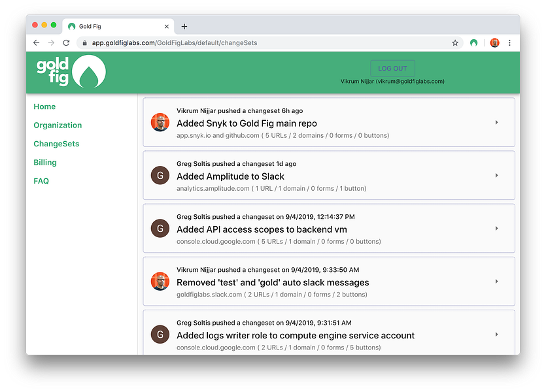Expand the Added Amplitude to Slack arrow
This screenshot has width=546, height=392.
[496, 175]
